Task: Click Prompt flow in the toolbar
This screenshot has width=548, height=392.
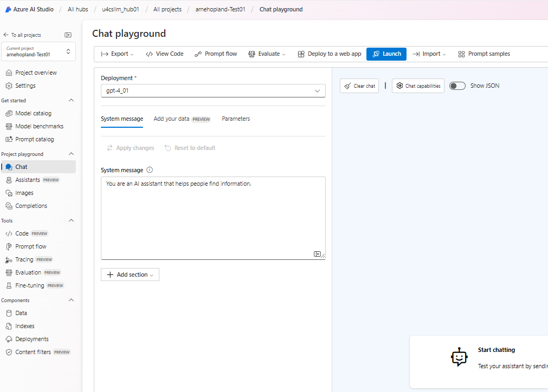Action: pyautogui.click(x=216, y=54)
